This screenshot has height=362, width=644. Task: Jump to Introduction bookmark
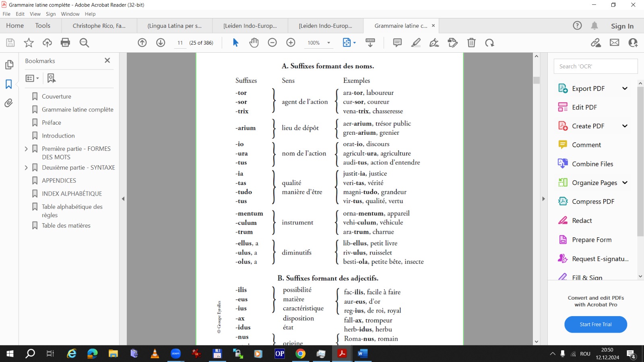pyautogui.click(x=58, y=136)
